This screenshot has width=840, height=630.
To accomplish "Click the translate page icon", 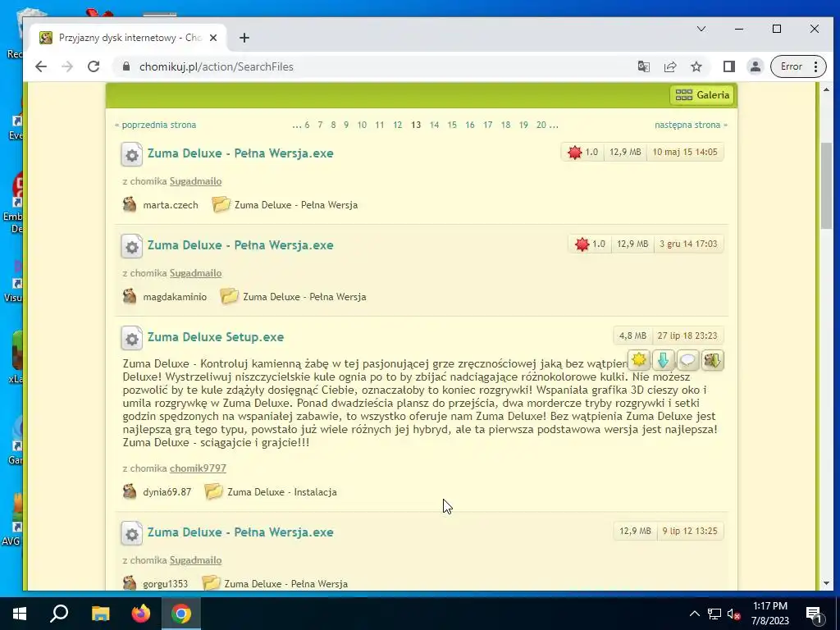I will pos(643,66).
